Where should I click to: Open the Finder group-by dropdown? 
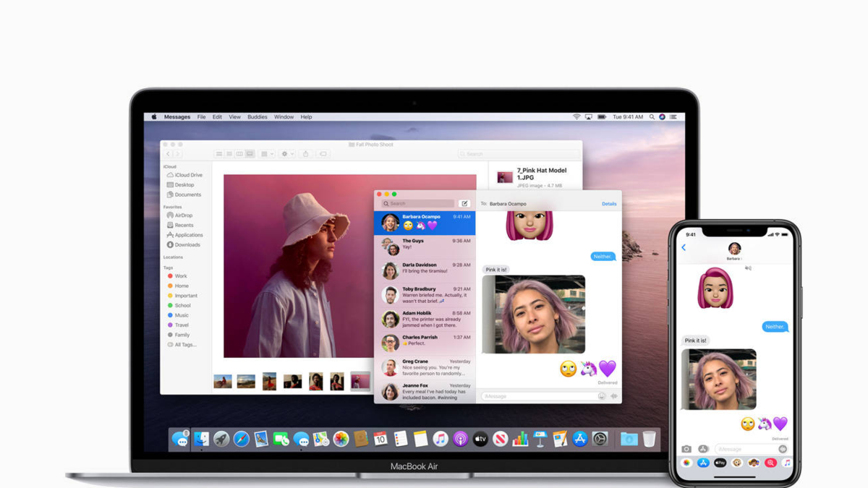click(266, 154)
